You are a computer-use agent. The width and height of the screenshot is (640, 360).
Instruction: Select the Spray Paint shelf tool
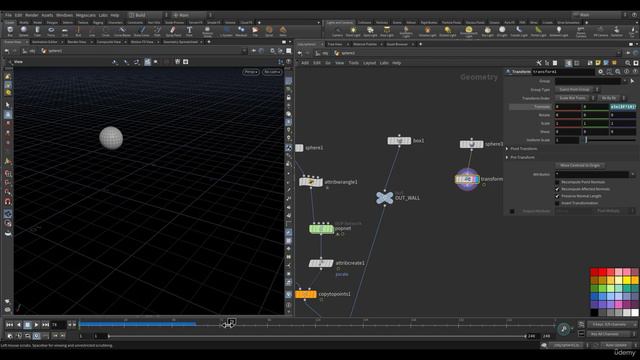point(173,31)
